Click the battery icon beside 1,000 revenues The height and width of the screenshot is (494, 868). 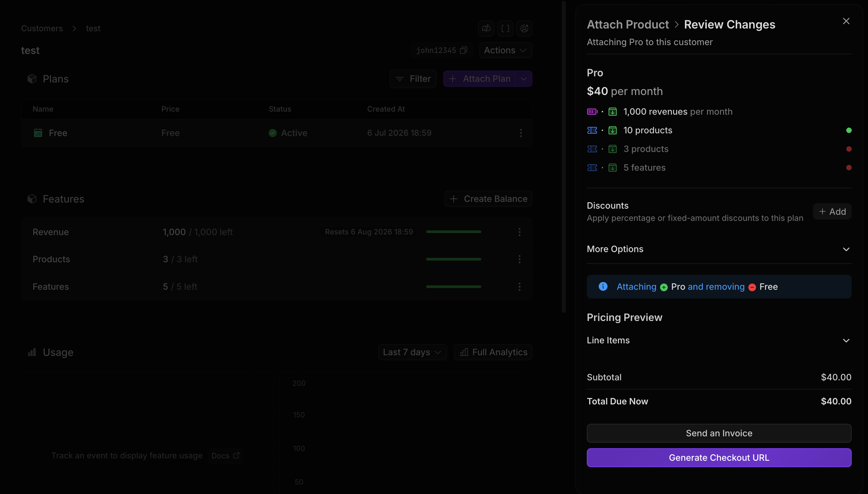point(592,112)
